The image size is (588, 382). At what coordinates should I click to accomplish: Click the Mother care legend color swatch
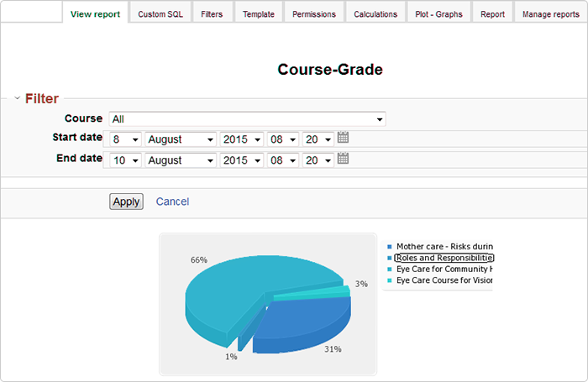point(390,248)
